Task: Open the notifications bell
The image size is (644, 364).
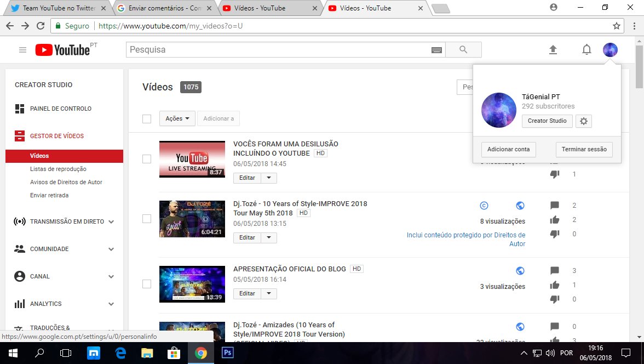Action: click(x=586, y=50)
